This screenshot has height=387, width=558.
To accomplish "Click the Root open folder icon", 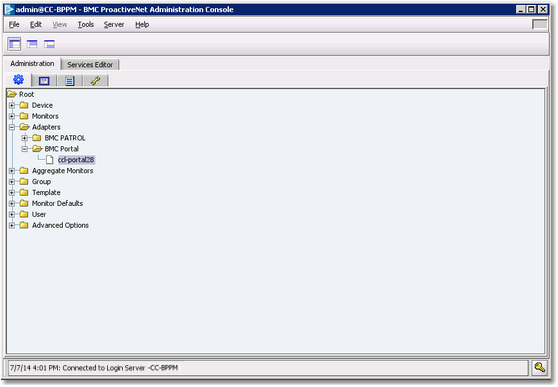I will (x=12, y=94).
